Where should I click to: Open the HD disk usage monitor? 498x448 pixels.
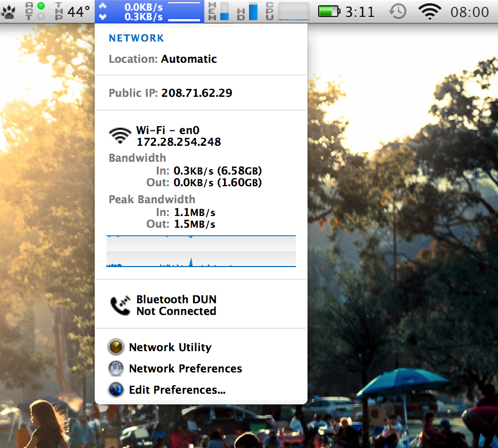tap(247, 12)
